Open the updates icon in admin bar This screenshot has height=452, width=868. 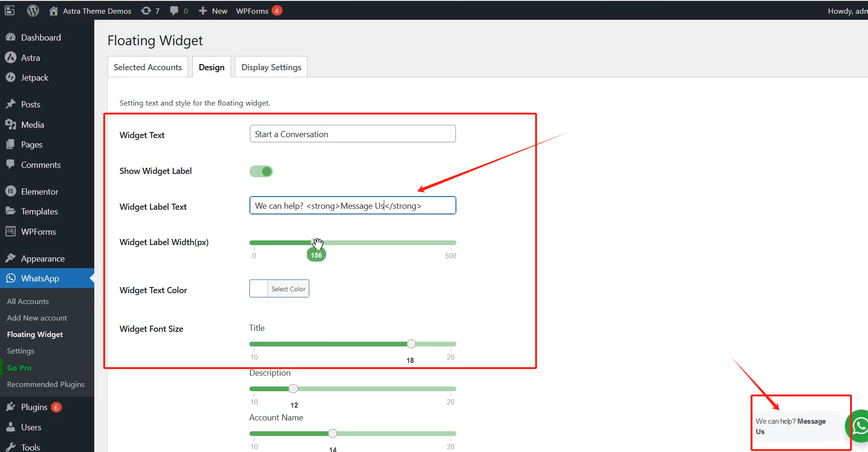pos(146,10)
